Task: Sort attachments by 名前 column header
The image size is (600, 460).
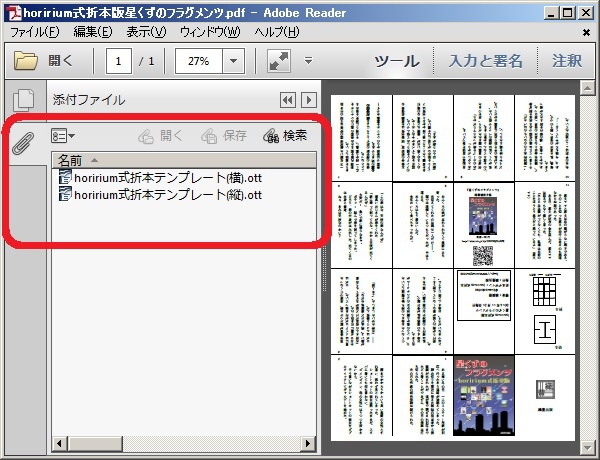Action: pyautogui.click(x=184, y=160)
